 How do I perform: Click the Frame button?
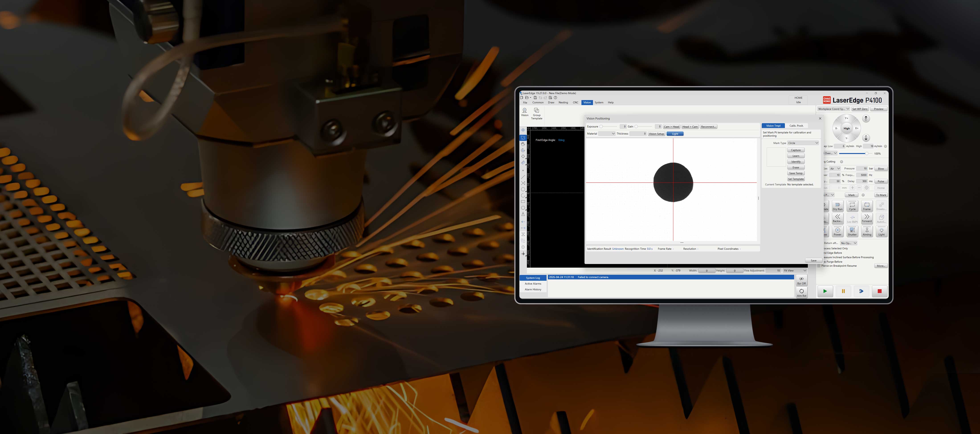pyautogui.click(x=867, y=206)
